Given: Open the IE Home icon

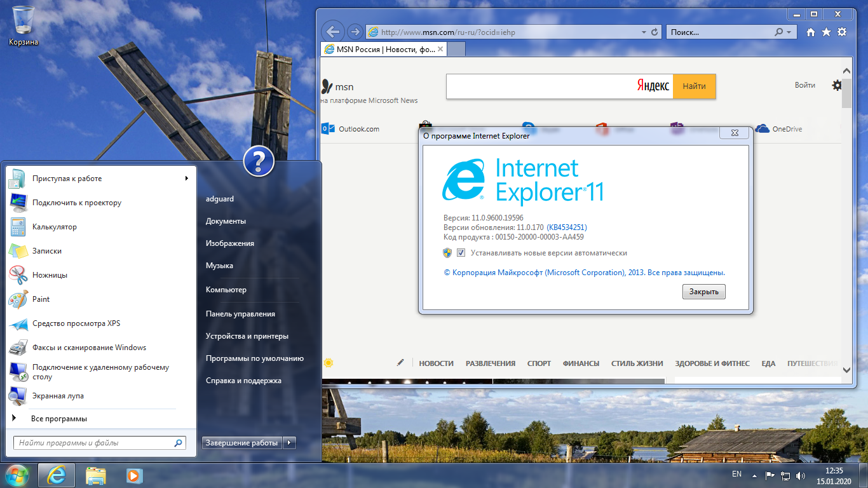Looking at the screenshot, I should 811,32.
